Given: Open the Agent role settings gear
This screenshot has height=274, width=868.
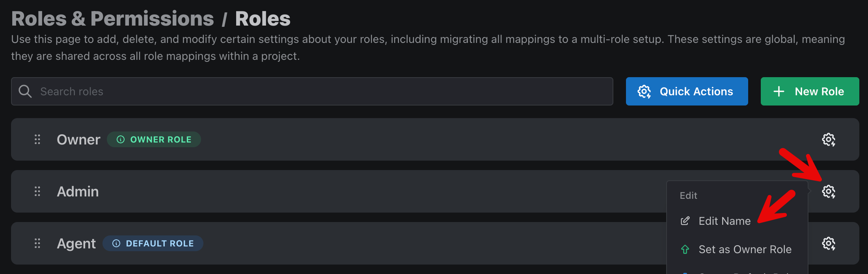Looking at the screenshot, I should [828, 243].
